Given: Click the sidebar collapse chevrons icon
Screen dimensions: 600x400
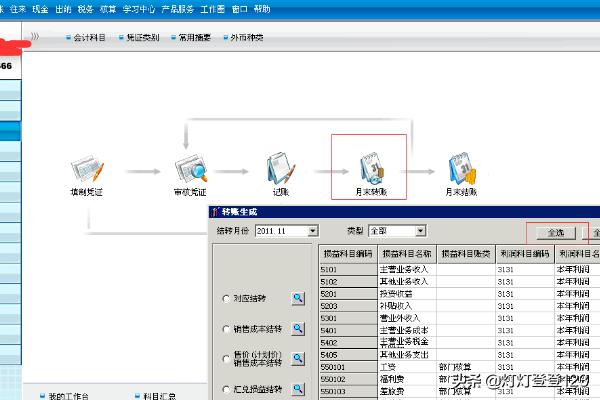Looking at the screenshot, I should pyautogui.click(x=35, y=36).
